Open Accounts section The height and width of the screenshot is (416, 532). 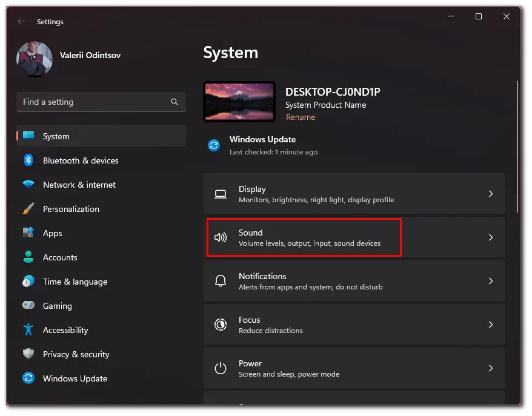point(101,257)
